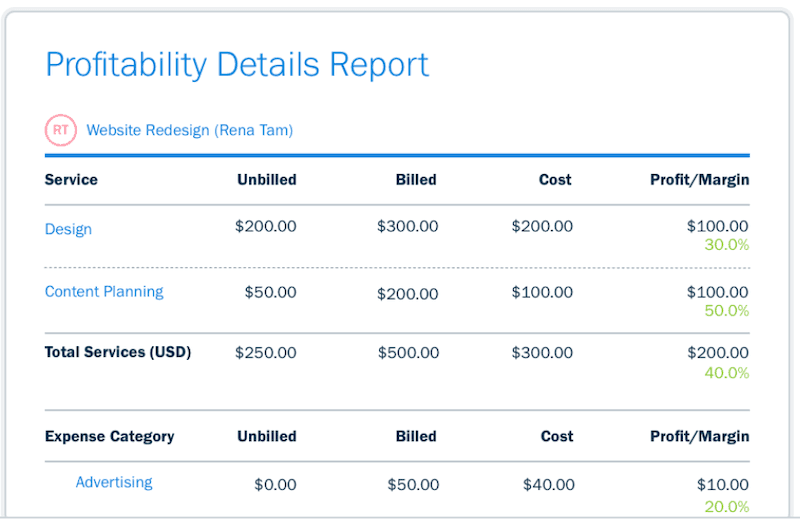Viewport: 800px width, 519px height.
Task: Click the Advertising 20.0% margin value
Action: 726,506
